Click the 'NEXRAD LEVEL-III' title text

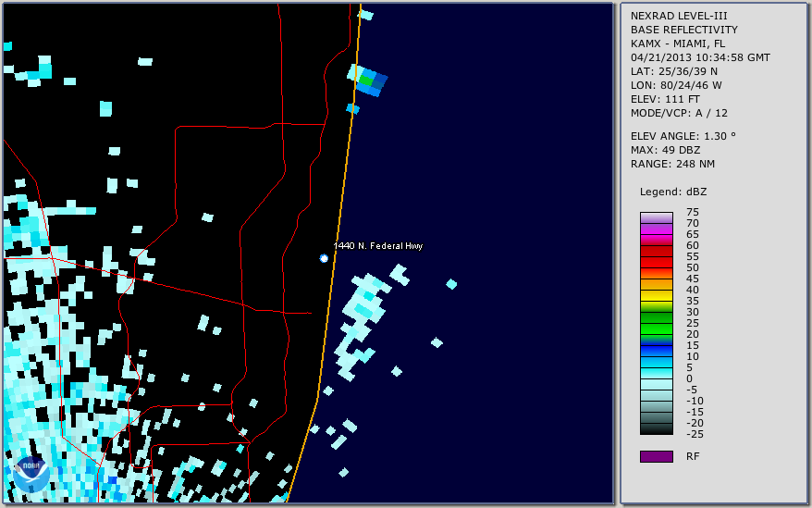679,16
